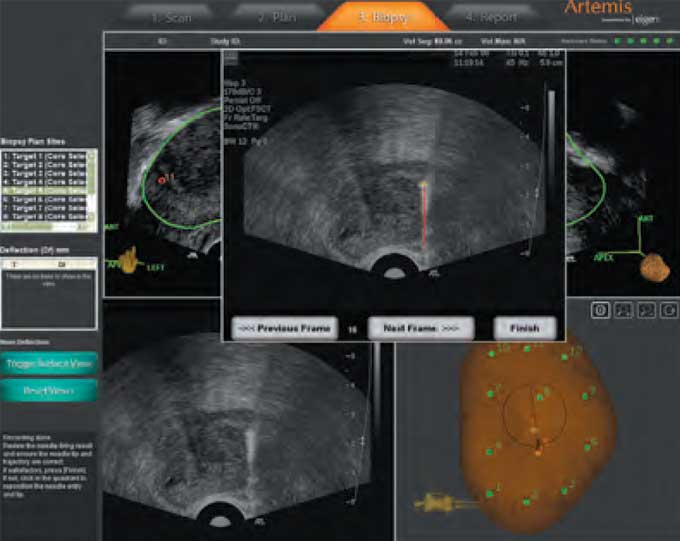Advance to the Next Frame
The height and width of the screenshot is (541, 680).
click(x=421, y=328)
